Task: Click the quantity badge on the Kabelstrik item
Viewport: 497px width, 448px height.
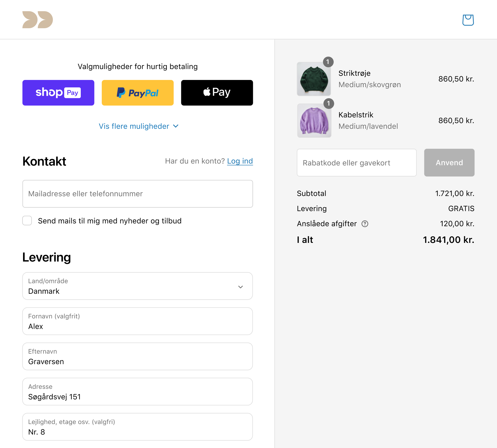Action: pos(328,103)
